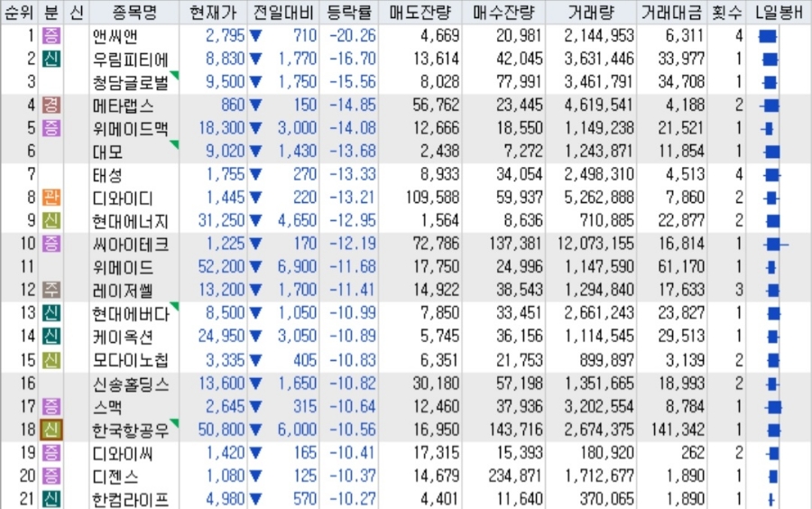Select stock name 위메이드

[123, 267]
